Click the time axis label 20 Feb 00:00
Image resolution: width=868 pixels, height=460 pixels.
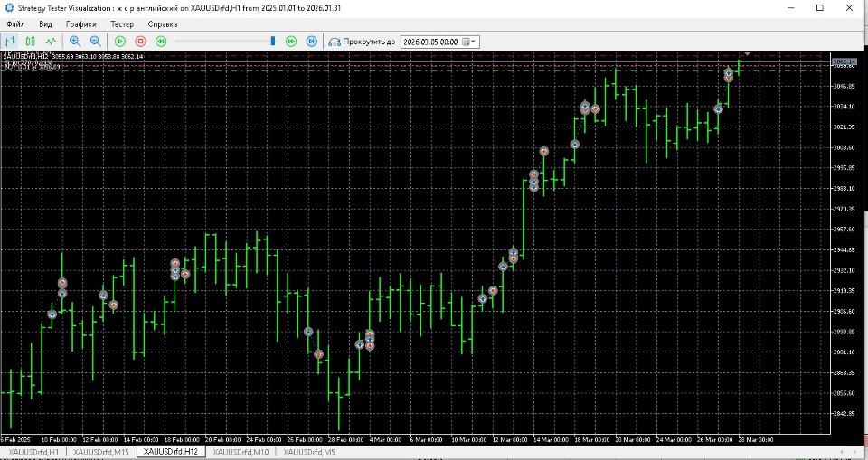pos(223,440)
